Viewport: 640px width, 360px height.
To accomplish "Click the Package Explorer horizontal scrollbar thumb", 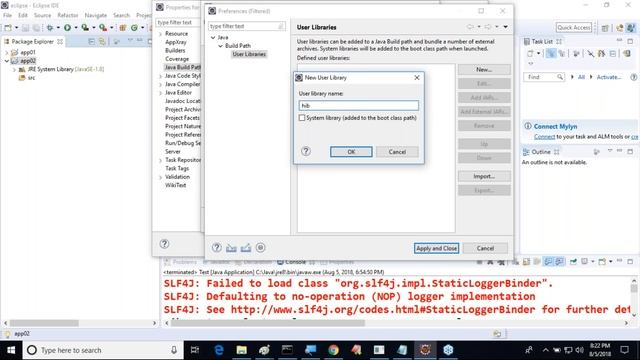I will 44,323.
